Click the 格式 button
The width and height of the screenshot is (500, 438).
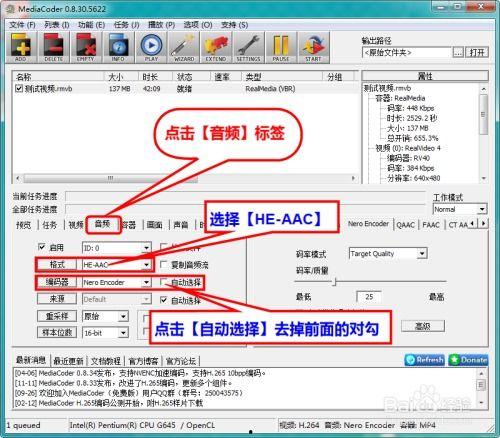pyautogui.click(x=57, y=265)
